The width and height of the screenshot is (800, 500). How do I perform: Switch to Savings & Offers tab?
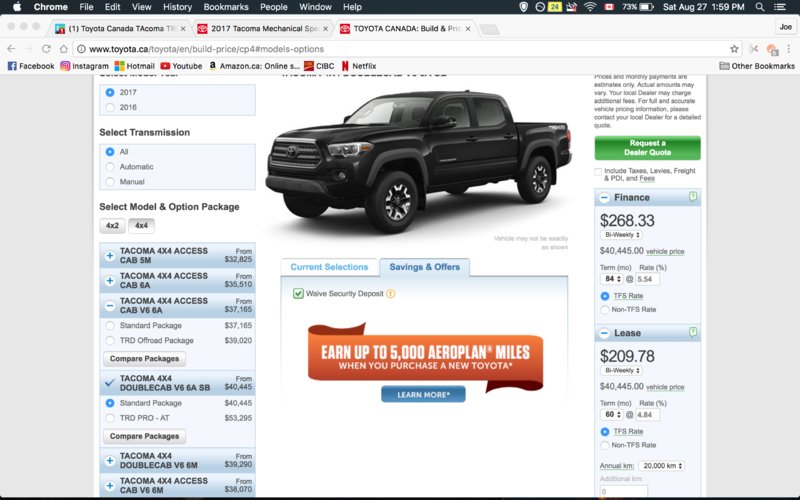tap(424, 267)
